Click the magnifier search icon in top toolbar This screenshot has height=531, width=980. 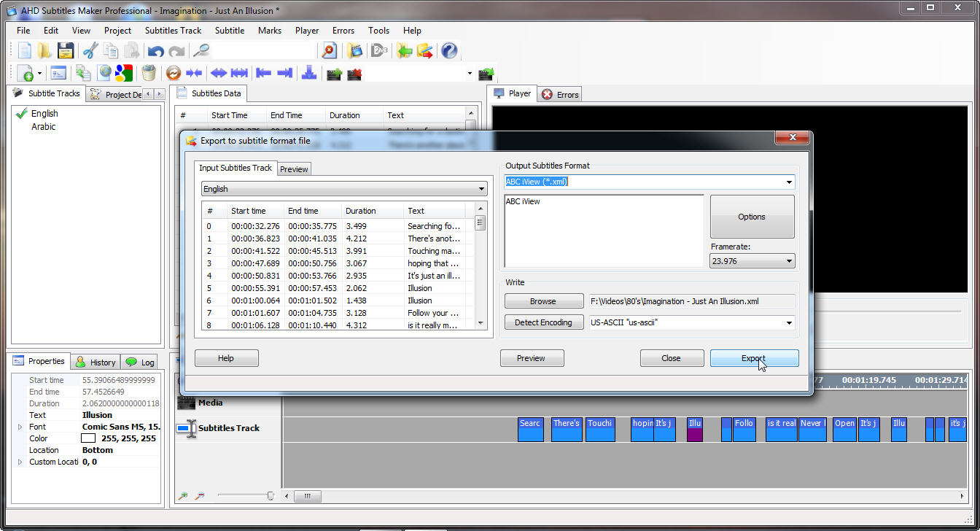201,50
